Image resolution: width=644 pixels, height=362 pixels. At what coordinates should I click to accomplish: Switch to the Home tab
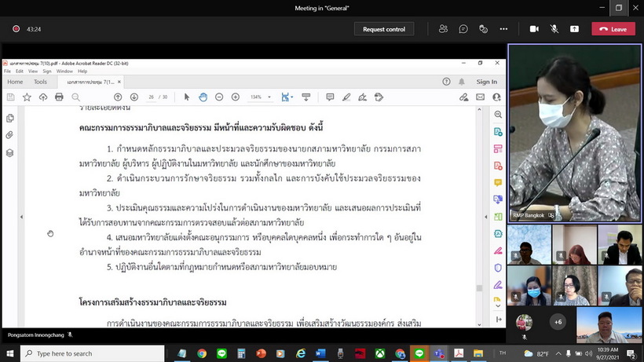coord(15,82)
